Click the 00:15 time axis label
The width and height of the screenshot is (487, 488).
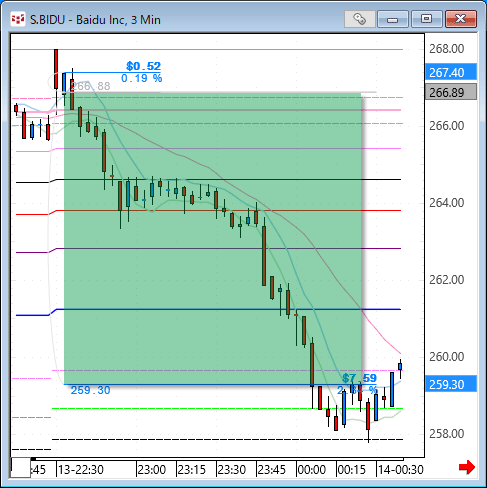[352, 470]
